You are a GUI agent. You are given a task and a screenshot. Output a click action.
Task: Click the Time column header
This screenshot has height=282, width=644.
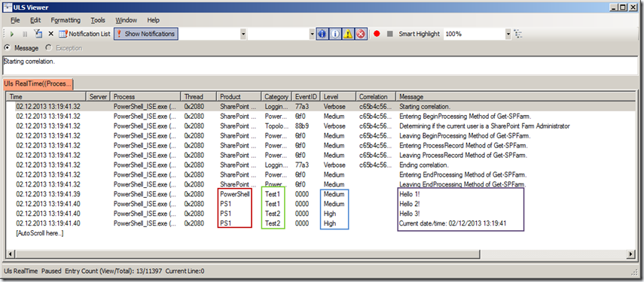coord(46,97)
